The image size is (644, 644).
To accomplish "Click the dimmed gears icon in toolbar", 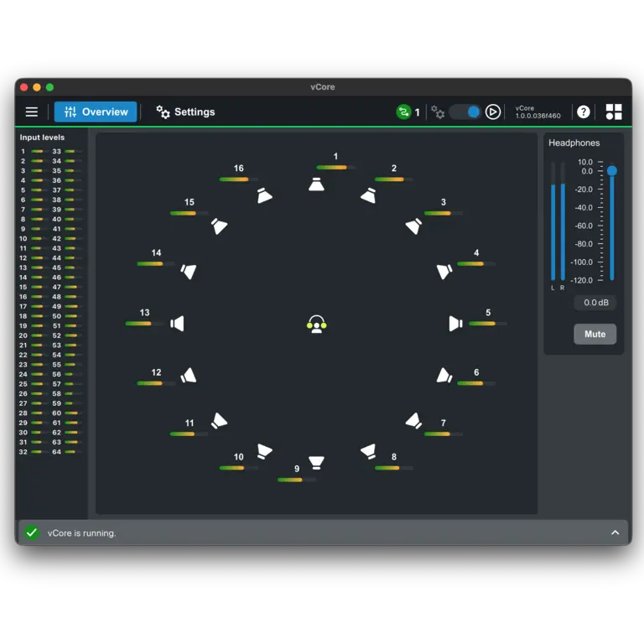I will click(438, 112).
